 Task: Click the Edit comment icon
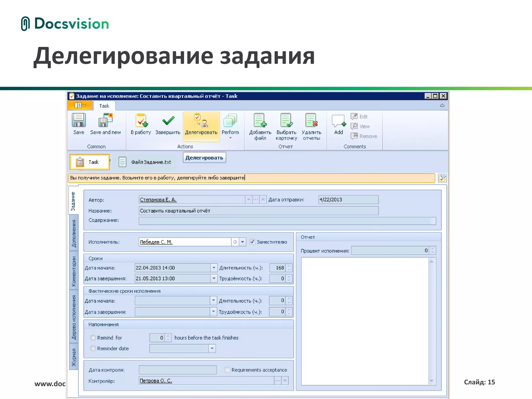coord(354,116)
